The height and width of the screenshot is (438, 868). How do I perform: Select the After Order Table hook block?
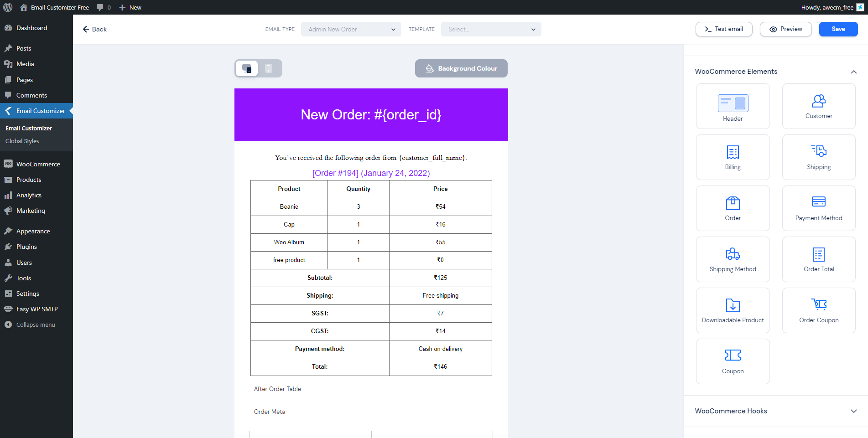(x=277, y=389)
